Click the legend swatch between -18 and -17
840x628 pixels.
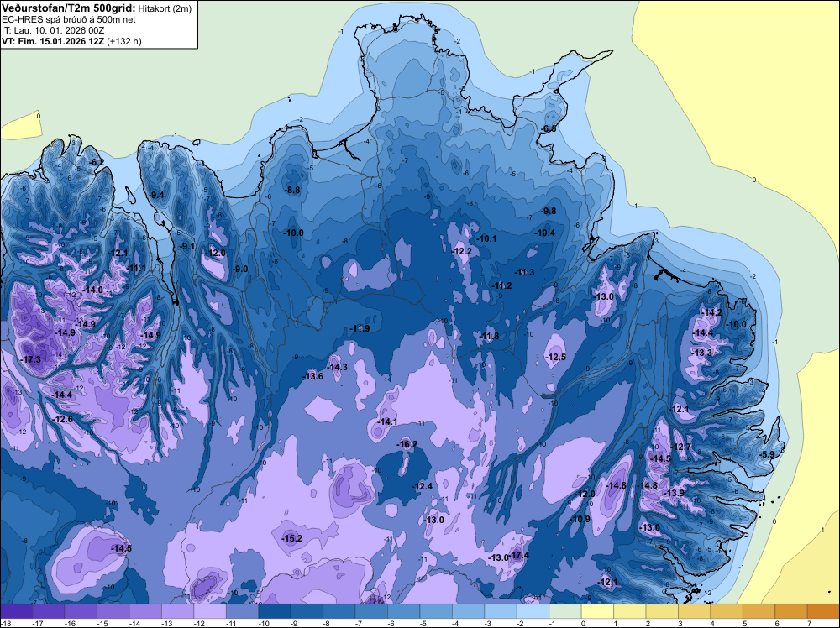point(16,611)
